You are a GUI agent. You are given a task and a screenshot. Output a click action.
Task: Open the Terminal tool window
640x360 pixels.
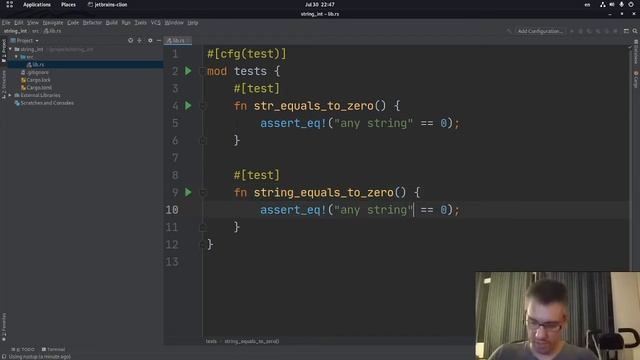tap(53, 349)
